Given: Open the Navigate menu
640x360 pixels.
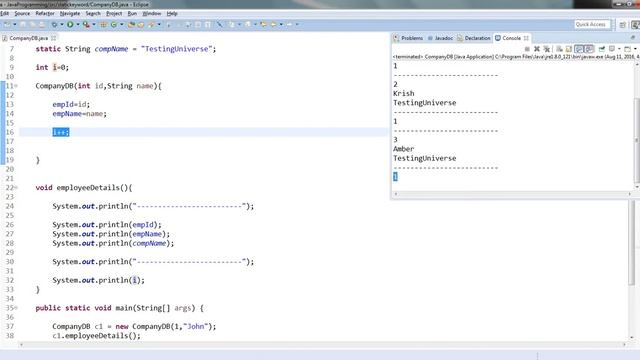Looking at the screenshot, I should coord(70,13).
